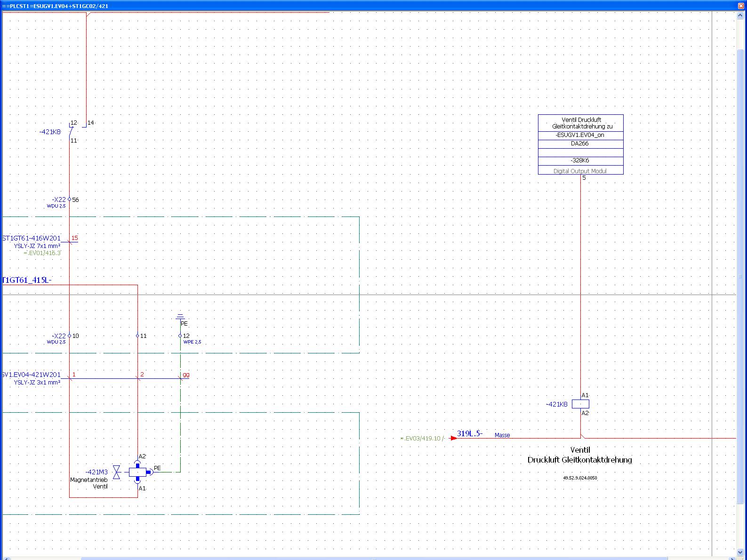
Task: Select the -421K8 relay coil symbol
Action: 580,404
